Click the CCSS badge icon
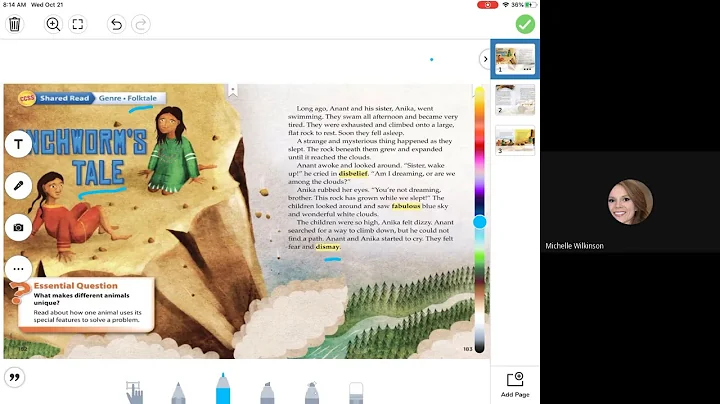This screenshot has height=404, width=720. click(27, 98)
